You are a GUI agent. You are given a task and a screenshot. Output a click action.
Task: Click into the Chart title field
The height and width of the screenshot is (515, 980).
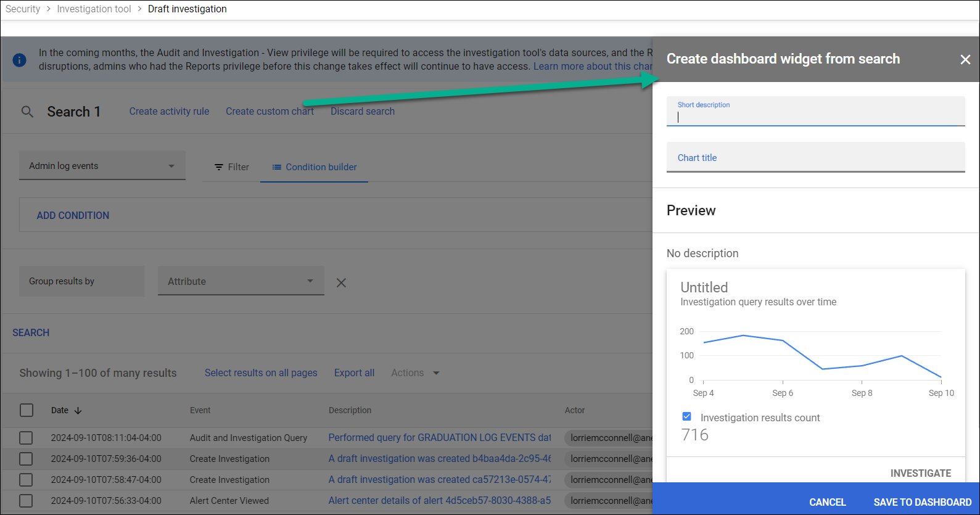[815, 157]
